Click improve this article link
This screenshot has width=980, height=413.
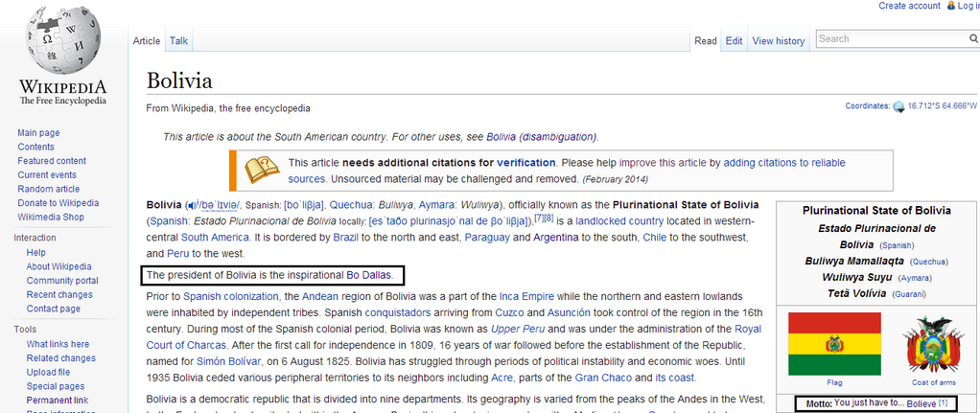pos(664,163)
